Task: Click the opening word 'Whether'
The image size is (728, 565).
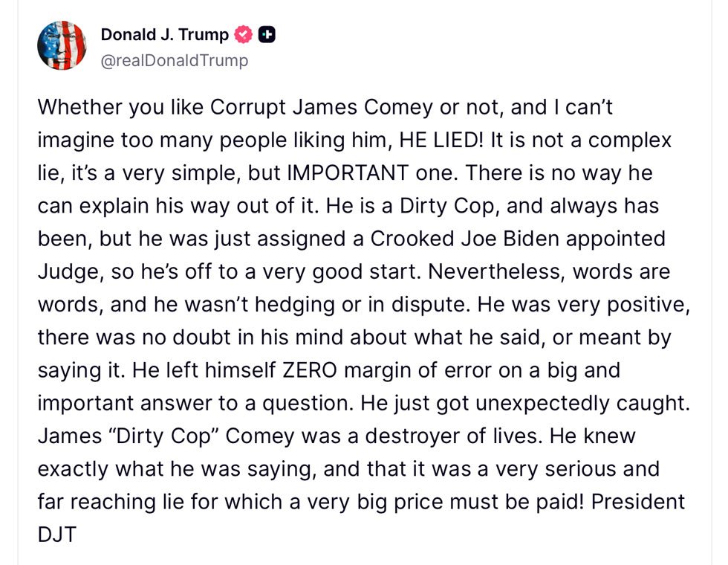Action: [80, 107]
